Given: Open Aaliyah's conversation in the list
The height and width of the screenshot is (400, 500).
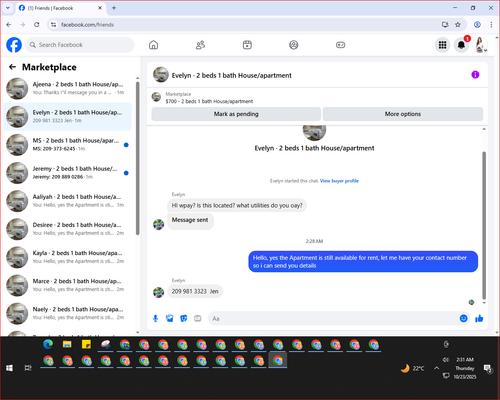Looking at the screenshot, I should pyautogui.click(x=68, y=201).
